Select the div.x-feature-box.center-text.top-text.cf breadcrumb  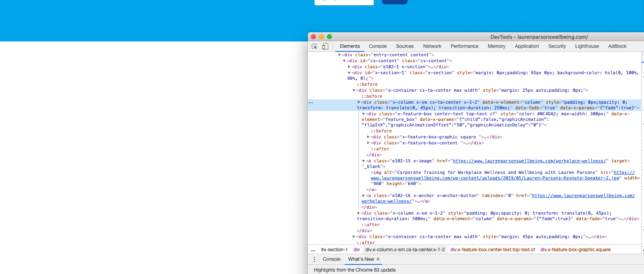point(492,250)
